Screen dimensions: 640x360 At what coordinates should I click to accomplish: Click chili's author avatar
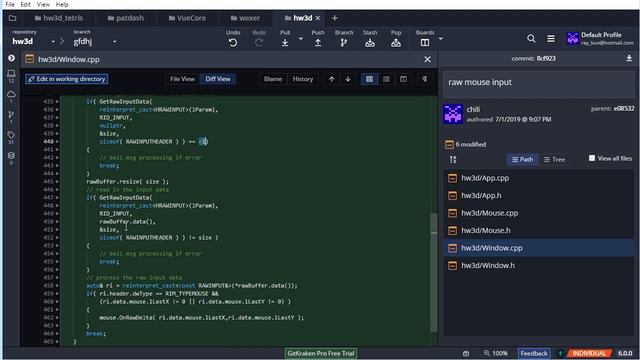point(453,114)
